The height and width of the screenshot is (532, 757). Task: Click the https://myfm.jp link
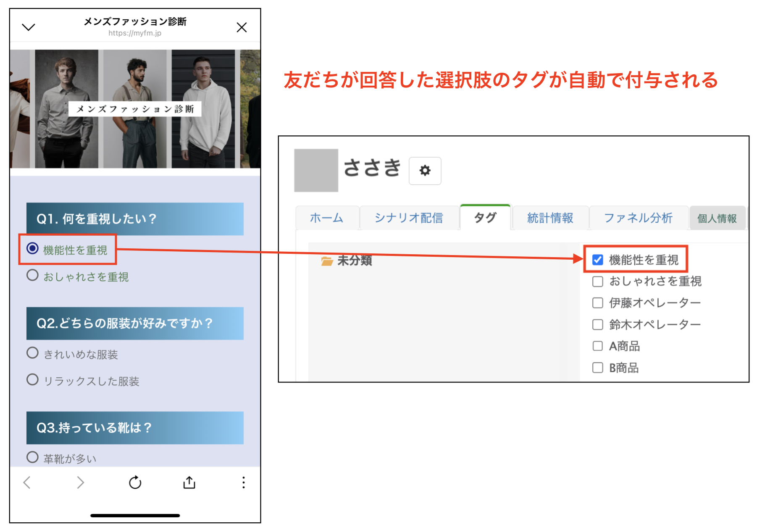(x=135, y=34)
